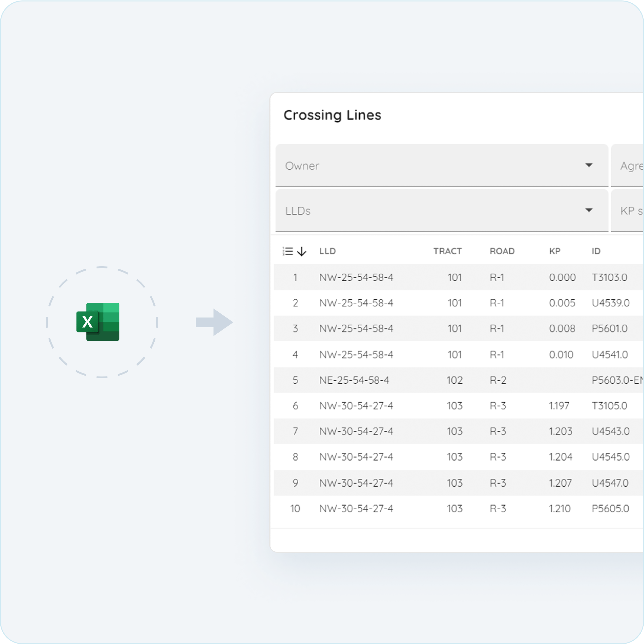Click the Crossing Lines title
The image size is (644, 644).
point(332,115)
